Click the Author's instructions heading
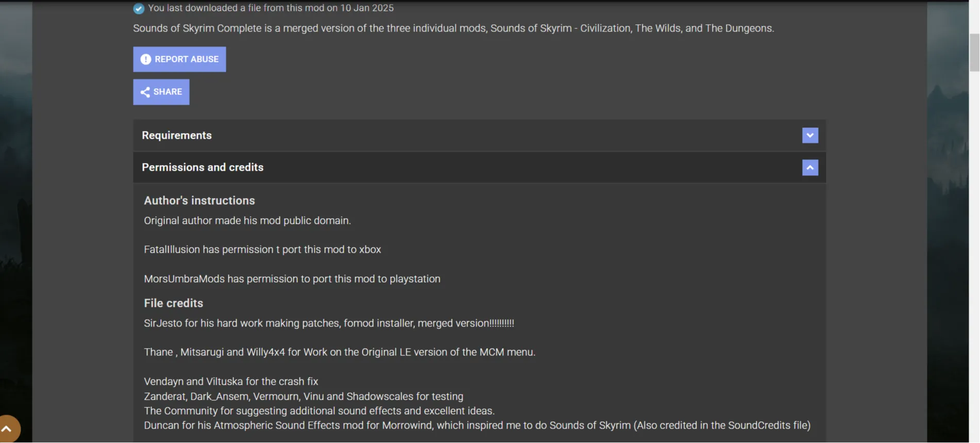This screenshot has height=443, width=980. (x=200, y=201)
